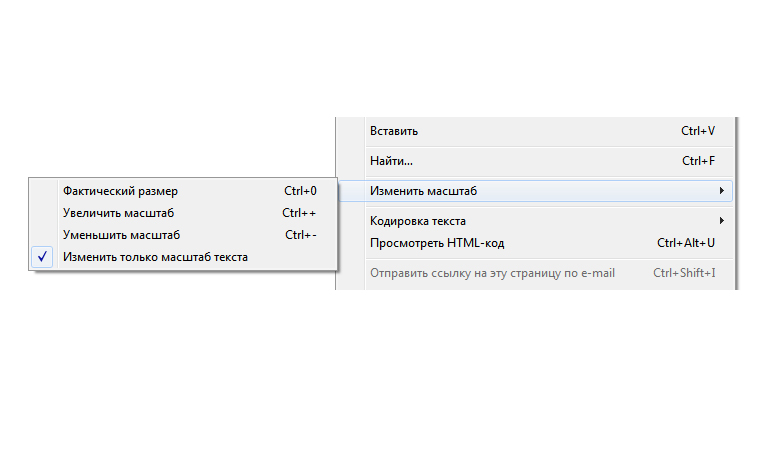The height and width of the screenshot is (454, 778).
Task: Click the Ctrl++ shortcut label
Action: point(299,213)
